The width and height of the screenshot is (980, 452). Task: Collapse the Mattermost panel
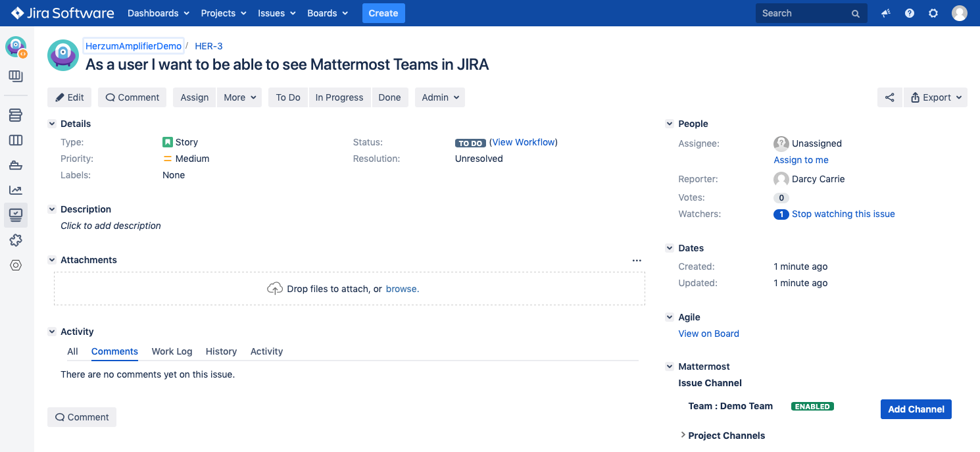click(x=670, y=366)
